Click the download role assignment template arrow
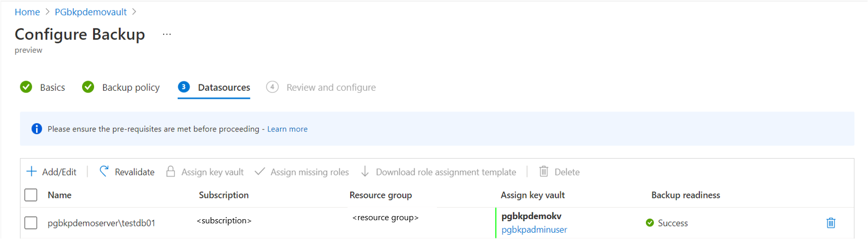This screenshot has height=239, width=868. (365, 172)
